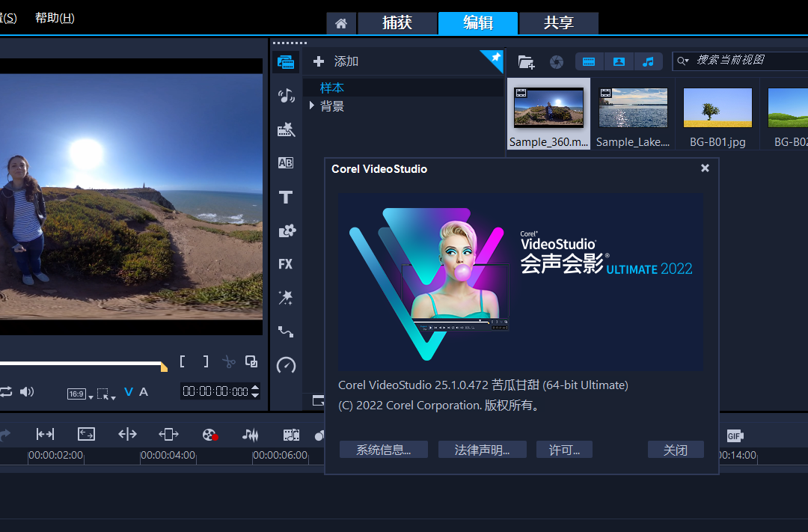This screenshot has width=808, height=532.
Task: Click timeline ruler at 00:00:06:00
Action: (281, 455)
